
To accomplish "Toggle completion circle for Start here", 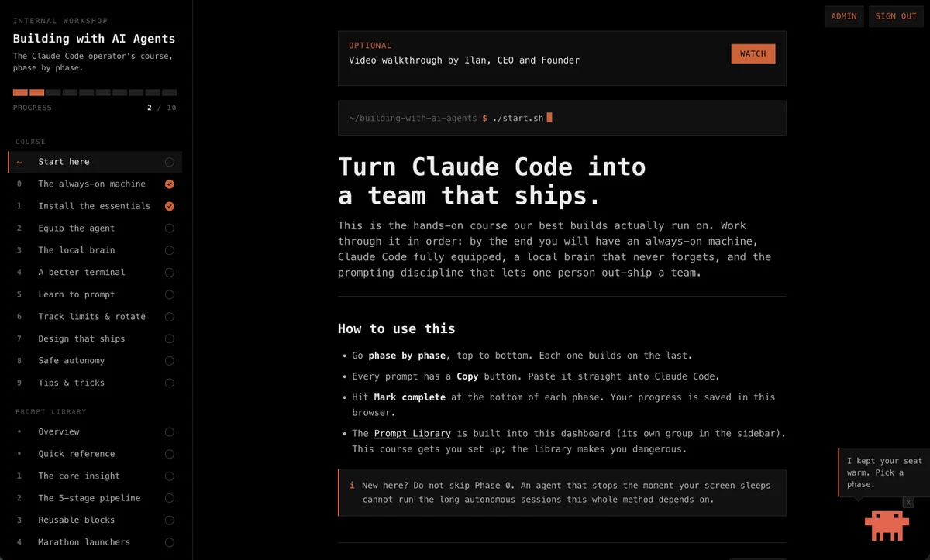I will pyautogui.click(x=170, y=162).
